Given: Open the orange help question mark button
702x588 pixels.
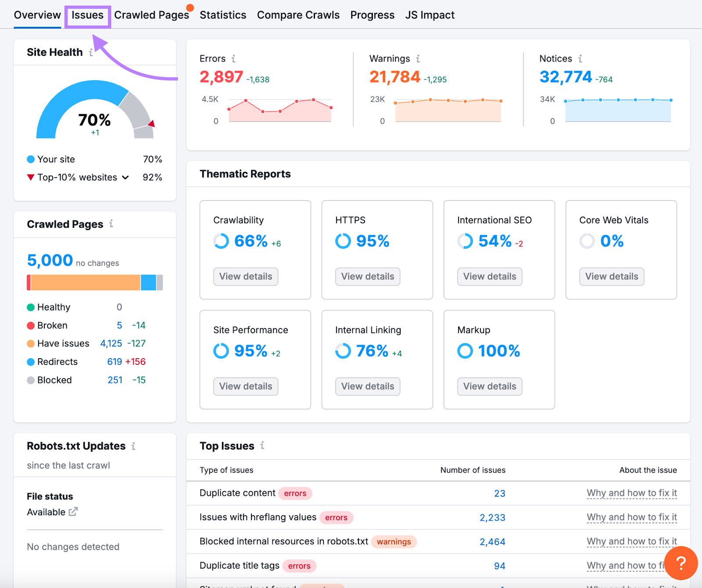Looking at the screenshot, I should tap(681, 563).
